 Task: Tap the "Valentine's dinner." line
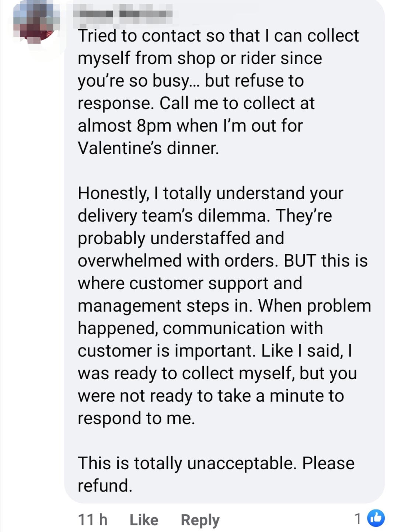[x=148, y=148]
